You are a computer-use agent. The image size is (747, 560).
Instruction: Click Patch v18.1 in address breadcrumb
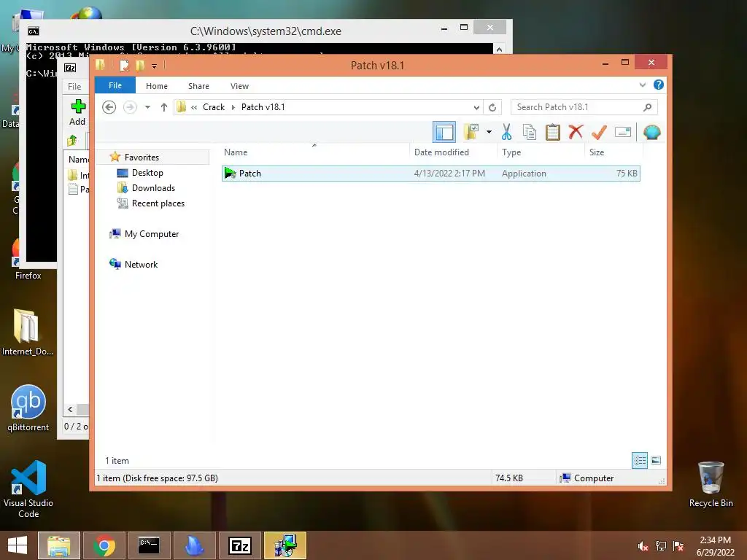263,107
